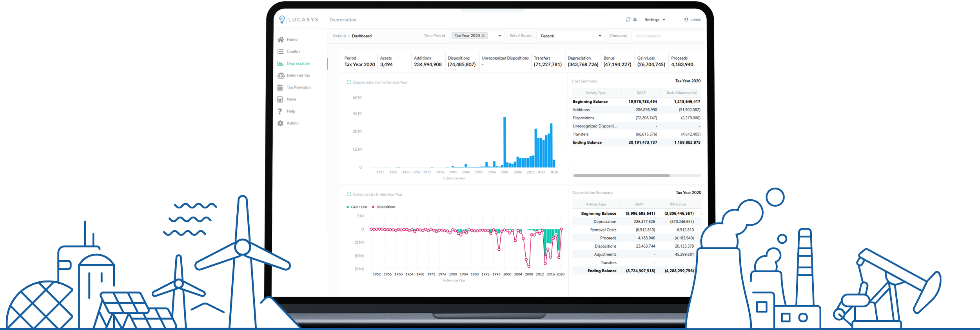Open the Set of Books Federal dropdown
The height and width of the screenshot is (330, 980).
click(571, 36)
